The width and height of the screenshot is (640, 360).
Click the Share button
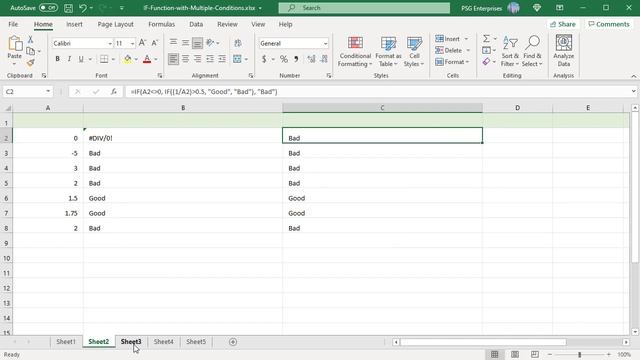click(x=562, y=24)
